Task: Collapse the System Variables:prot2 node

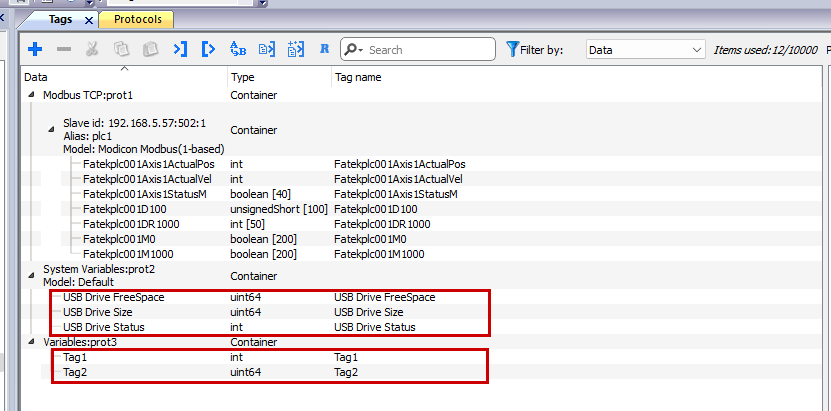Action: pos(32,269)
